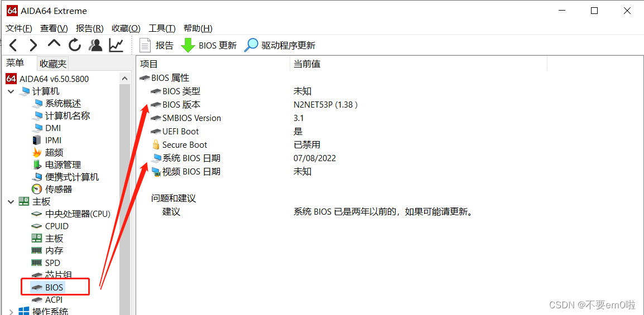Image resolution: width=644 pixels, height=315 pixels.
Task: Select DMI in the tree
Action: pyautogui.click(x=47, y=128)
